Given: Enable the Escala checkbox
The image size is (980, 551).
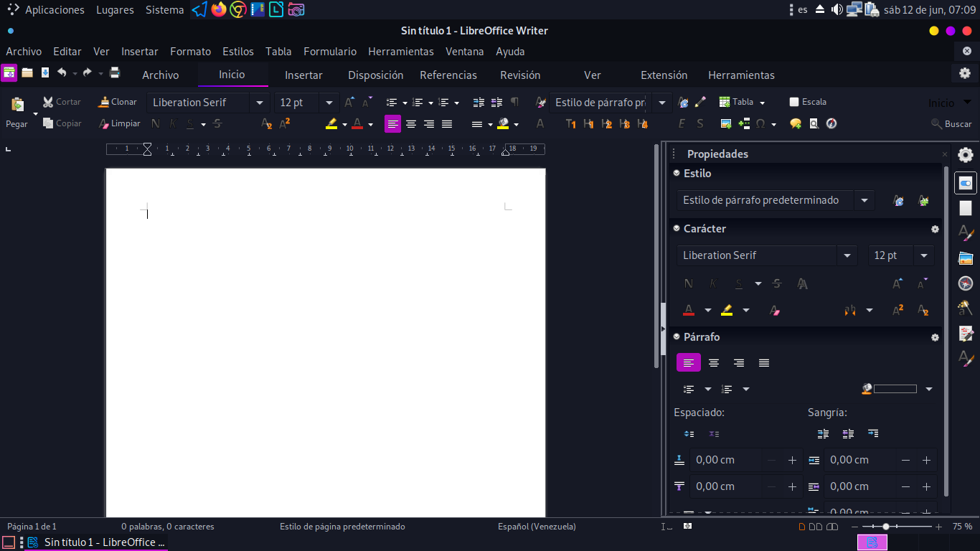Looking at the screenshot, I should click(794, 102).
